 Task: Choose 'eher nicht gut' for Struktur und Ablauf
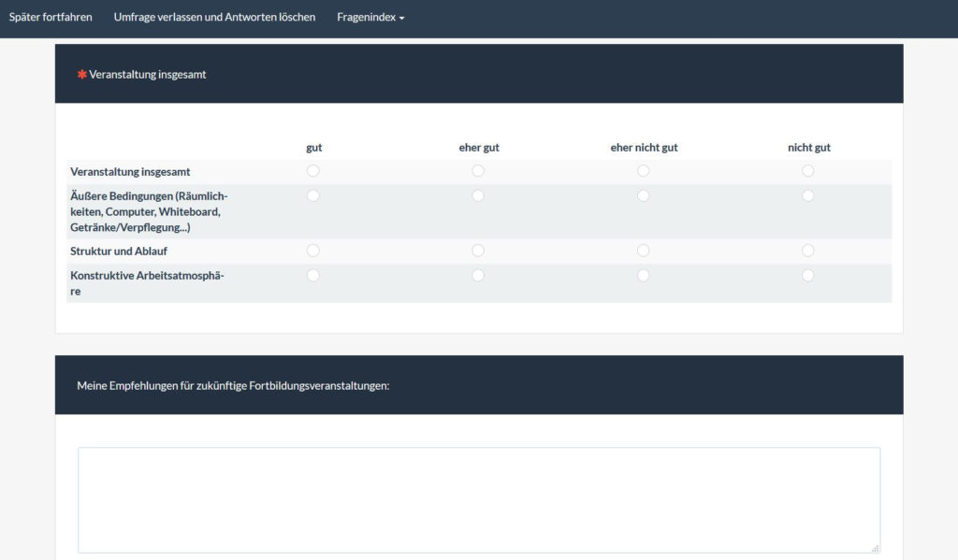644,251
